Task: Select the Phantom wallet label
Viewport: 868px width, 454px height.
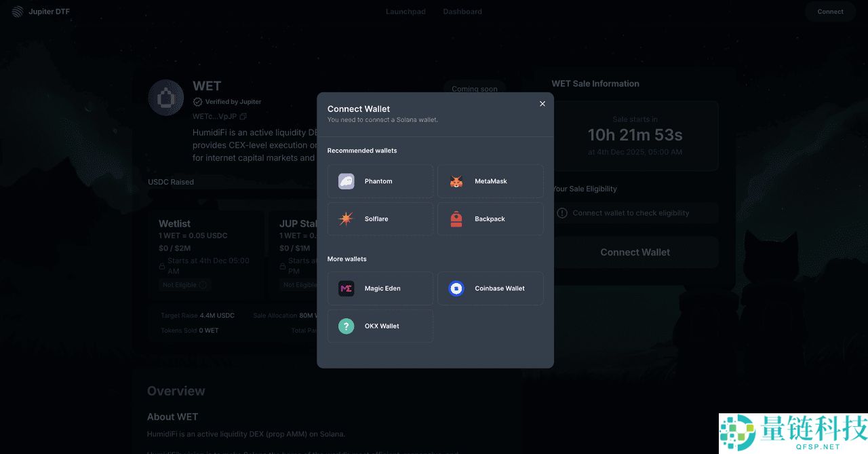Action: click(x=378, y=181)
